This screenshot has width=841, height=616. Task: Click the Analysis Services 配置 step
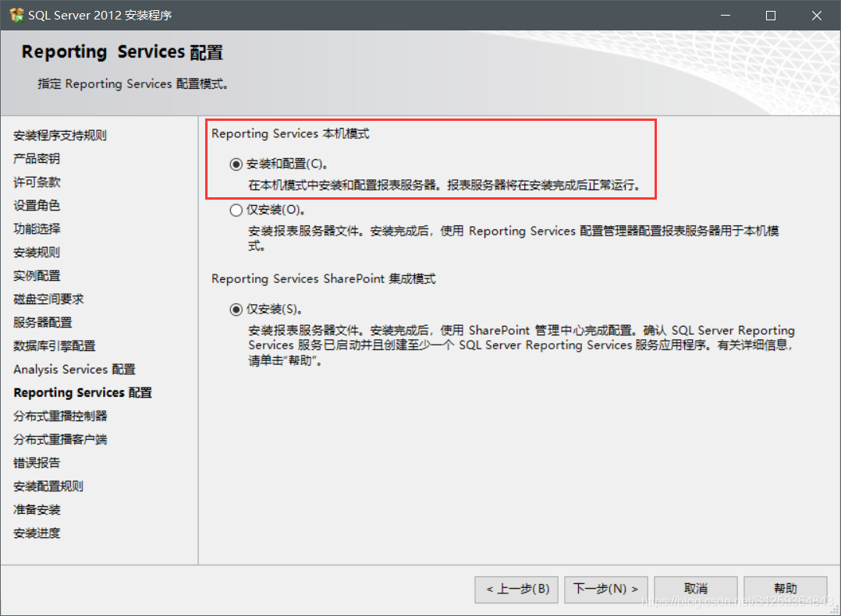tap(75, 370)
